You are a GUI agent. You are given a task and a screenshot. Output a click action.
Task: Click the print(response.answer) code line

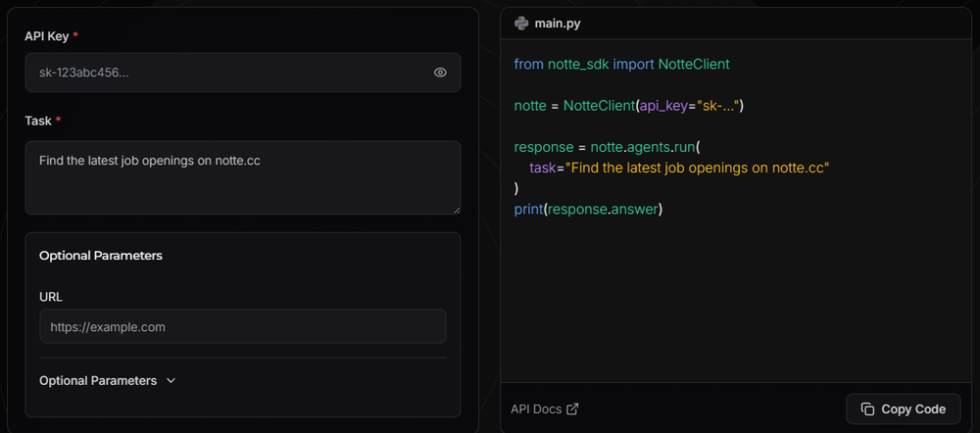[588, 210]
